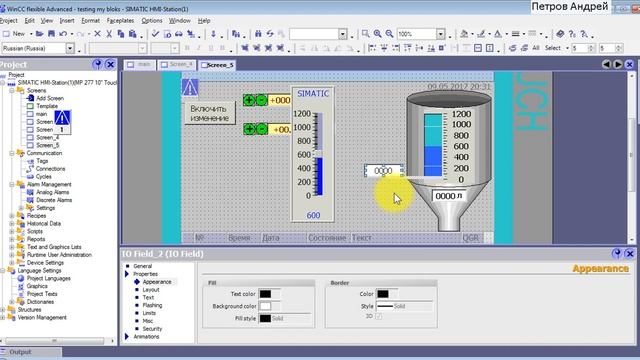Click the 0000 л field on tank funnel
This screenshot has height=360, width=640.
[449, 196]
